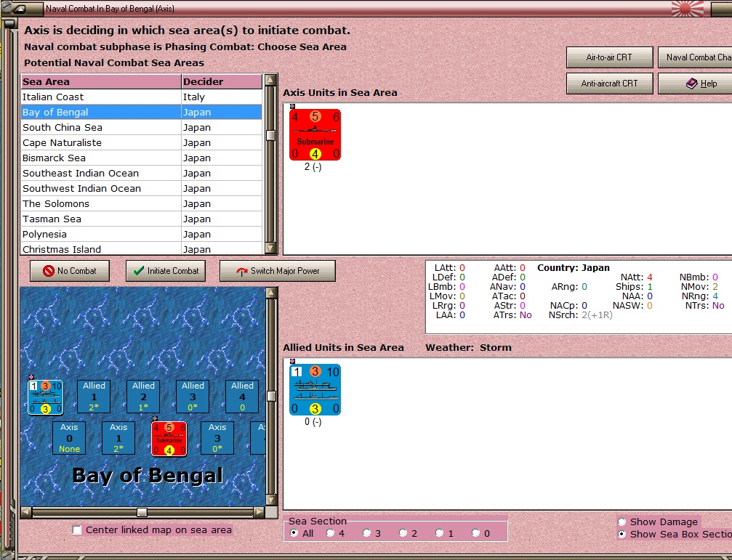Click the map horizontal scroll left arrow
This screenshot has width=732, height=560.
coord(26,513)
